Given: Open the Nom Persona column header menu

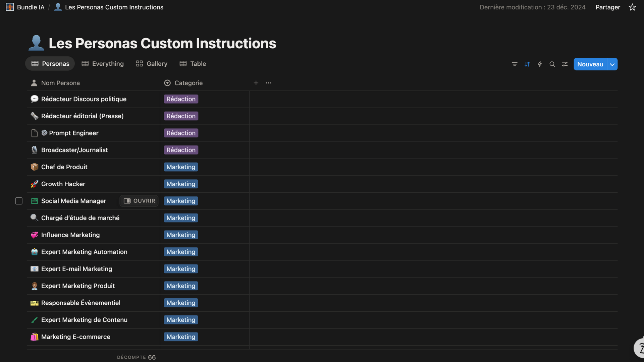Looking at the screenshot, I should pyautogui.click(x=60, y=83).
